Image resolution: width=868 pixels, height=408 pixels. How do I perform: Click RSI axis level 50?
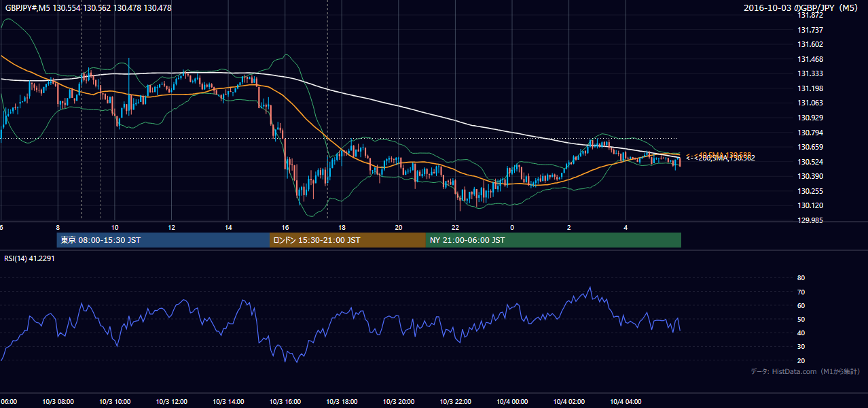[x=801, y=319]
